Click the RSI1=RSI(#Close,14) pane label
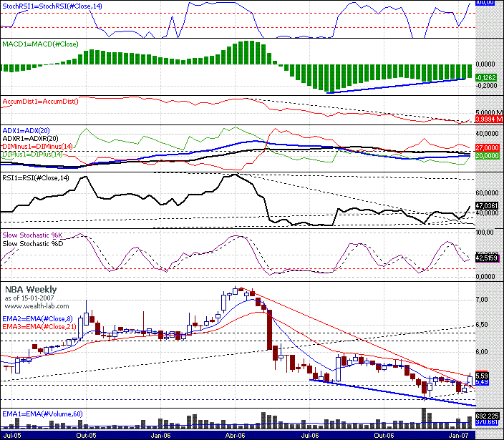The width and height of the screenshot is (504, 440). tap(36, 177)
